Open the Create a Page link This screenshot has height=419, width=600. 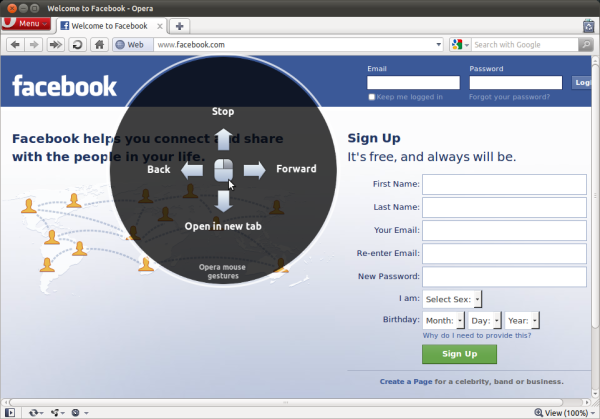pyautogui.click(x=406, y=382)
